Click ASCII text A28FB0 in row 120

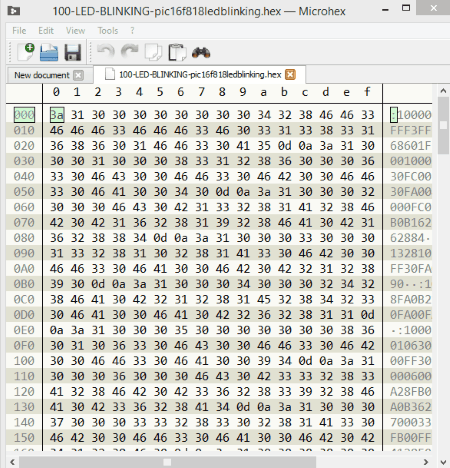(x=411, y=392)
